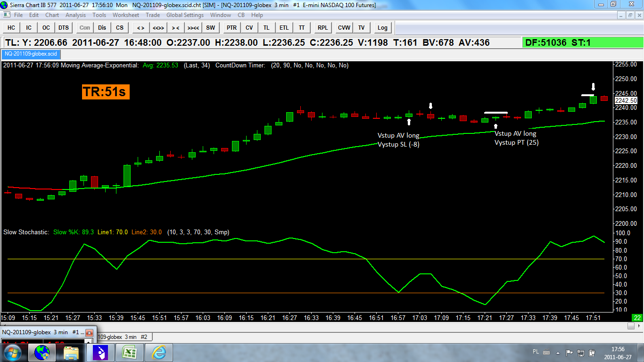Viewport: 644px width, 362px height.
Task: Click the '< >' toolbar button
Action: click(140, 28)
